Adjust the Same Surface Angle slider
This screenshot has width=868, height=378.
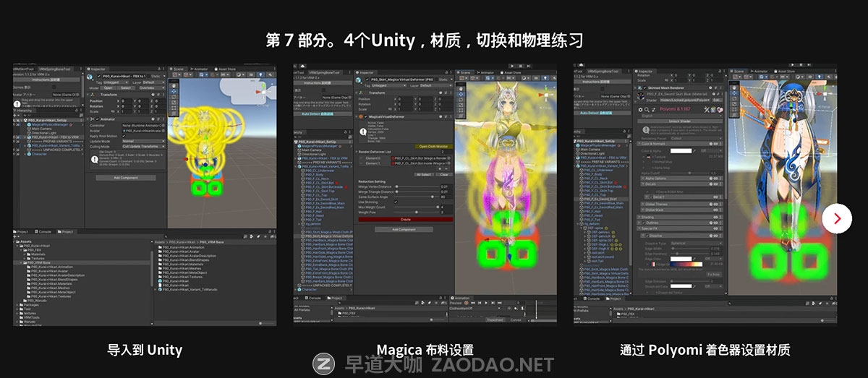(417, 197)
